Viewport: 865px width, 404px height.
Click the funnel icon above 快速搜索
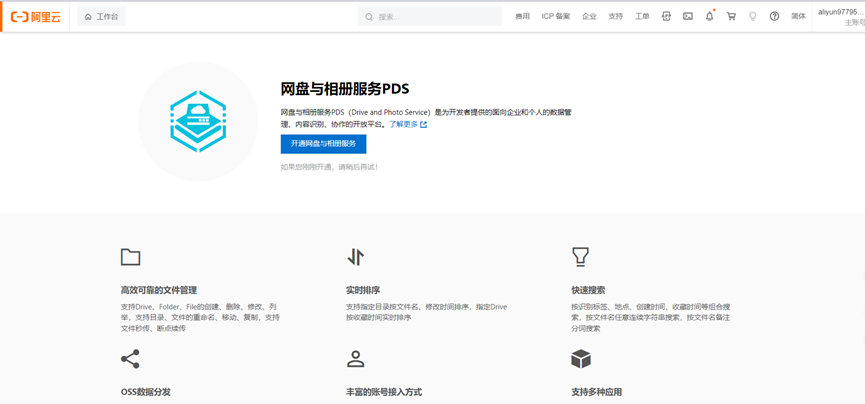(x=580, y=257)
